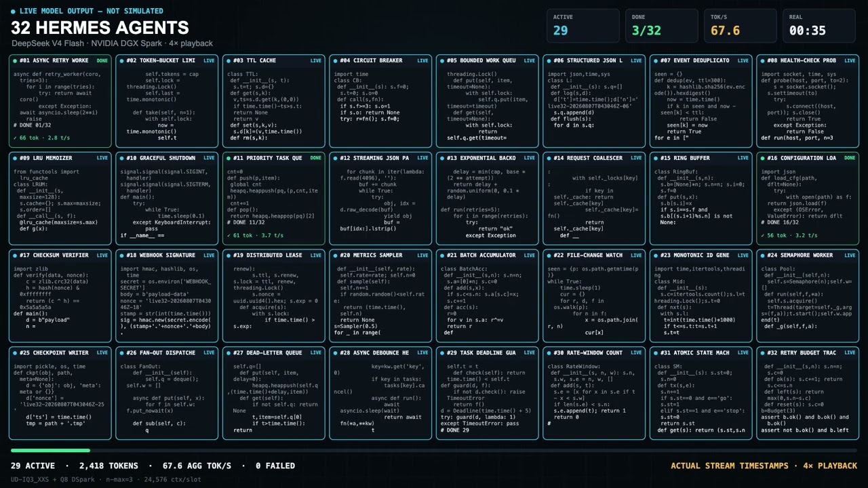Click the DONE badge on card #01

[x=102, y=60]
